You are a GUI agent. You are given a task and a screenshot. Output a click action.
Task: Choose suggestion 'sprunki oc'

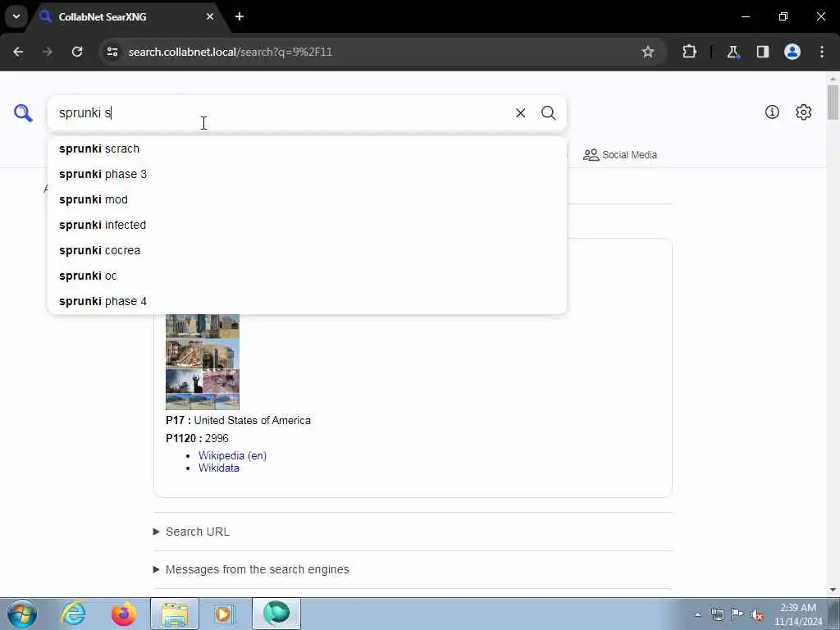(307, 276)
